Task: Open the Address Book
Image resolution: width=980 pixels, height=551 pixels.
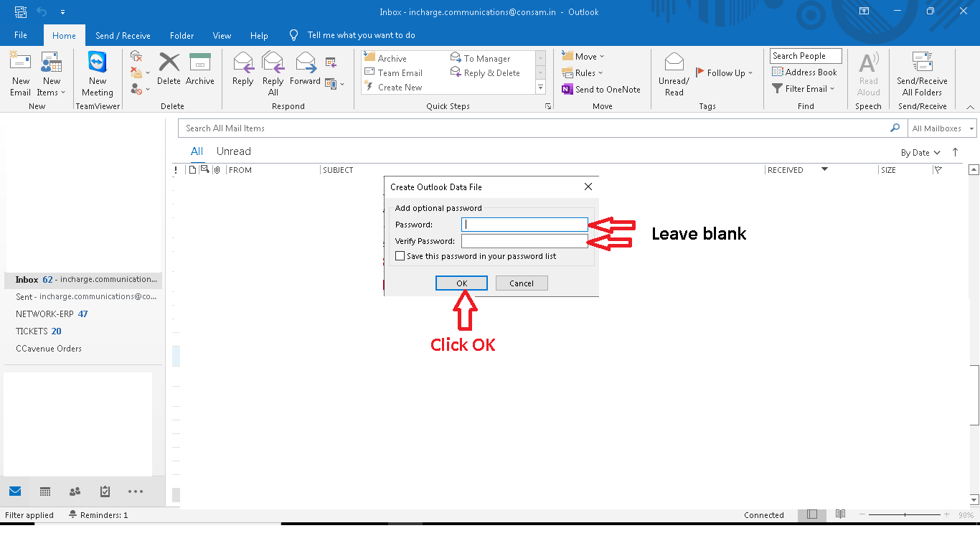Action: click(x=804, y=72)
